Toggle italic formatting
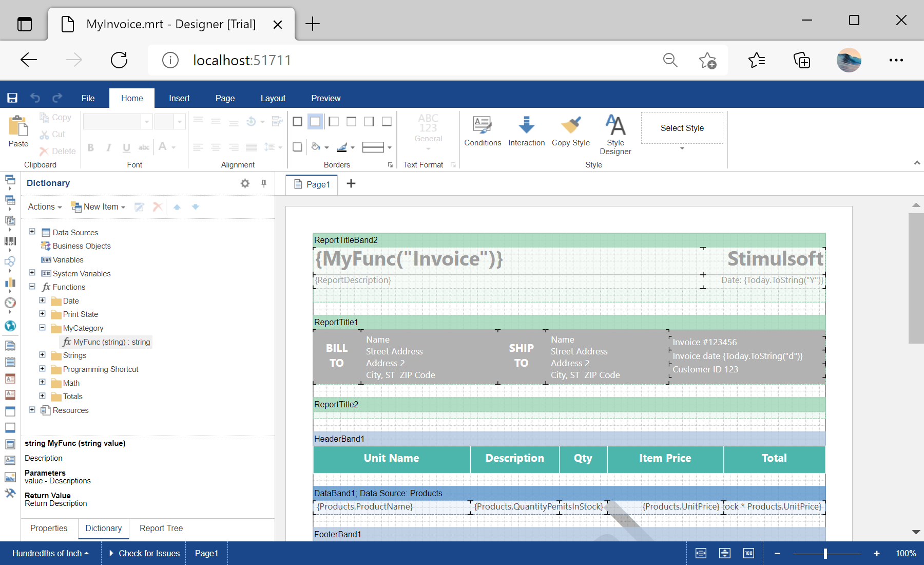The width and height of the screenshot is (924, 565). [x=108, y=147]
